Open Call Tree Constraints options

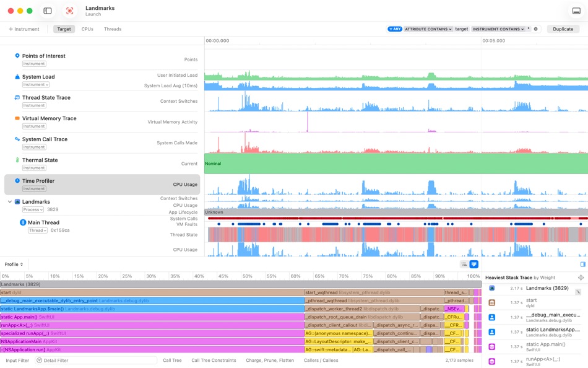[214, 361]
